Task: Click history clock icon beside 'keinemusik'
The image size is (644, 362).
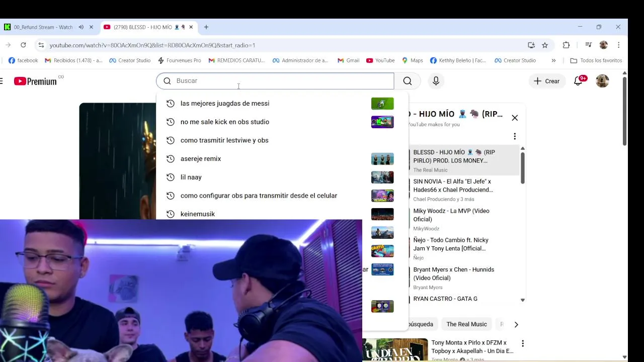Action: click(170, 214)
